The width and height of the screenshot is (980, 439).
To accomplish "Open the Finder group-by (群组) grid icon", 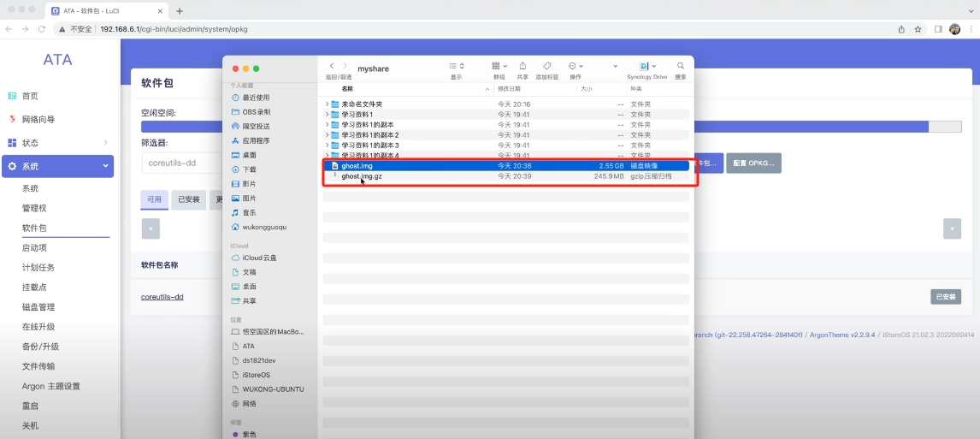I will 499,66.
